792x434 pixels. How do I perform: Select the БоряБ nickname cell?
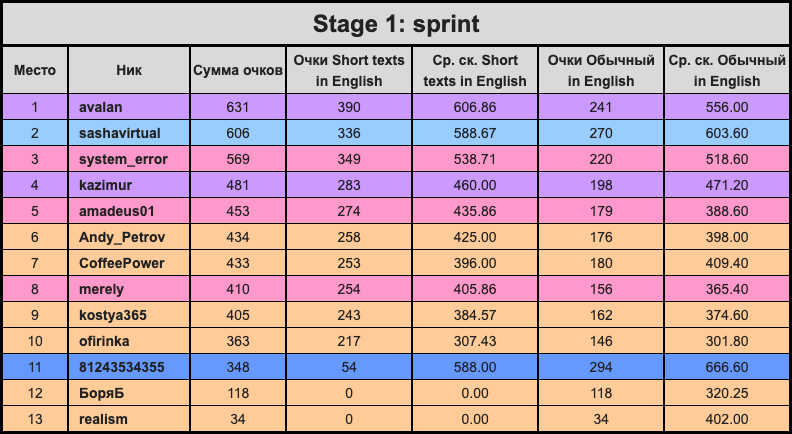coord(129,393)
